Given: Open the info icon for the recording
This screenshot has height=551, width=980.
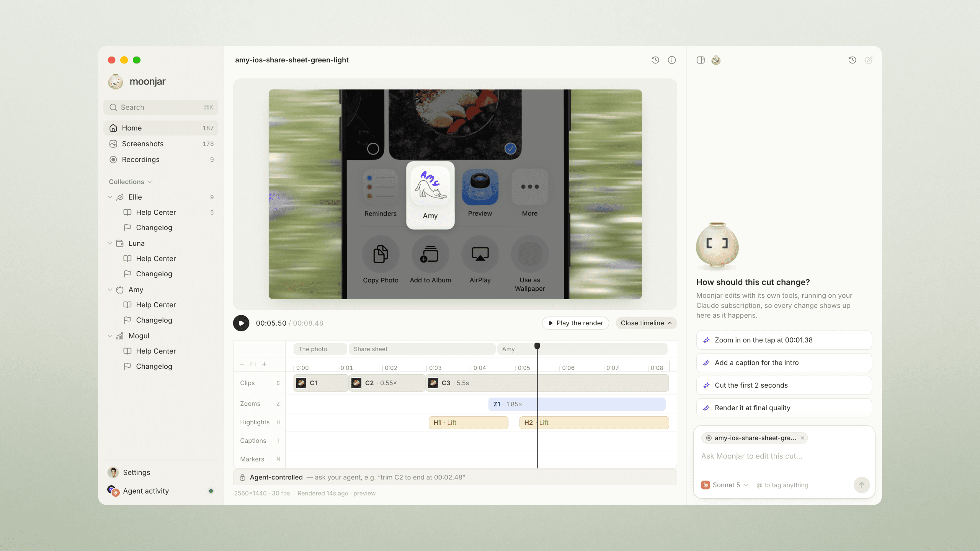Looking at the screenshot, I should (x=672, y=60).
